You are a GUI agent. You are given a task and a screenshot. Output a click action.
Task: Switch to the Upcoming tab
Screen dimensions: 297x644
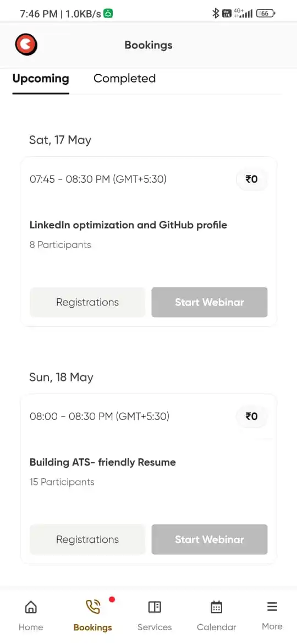[x=41, y=79]
